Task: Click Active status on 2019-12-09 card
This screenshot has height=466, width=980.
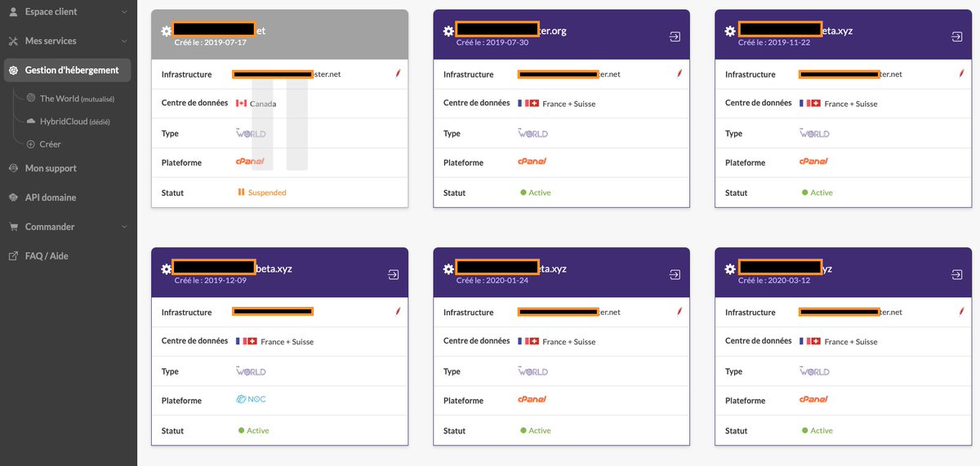Action: tap(258, 431)
